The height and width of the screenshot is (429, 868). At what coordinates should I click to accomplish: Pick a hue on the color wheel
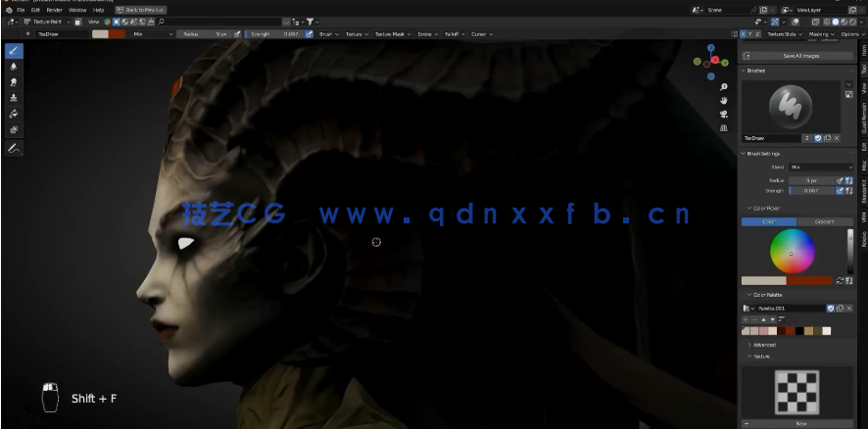click(793, 252)
